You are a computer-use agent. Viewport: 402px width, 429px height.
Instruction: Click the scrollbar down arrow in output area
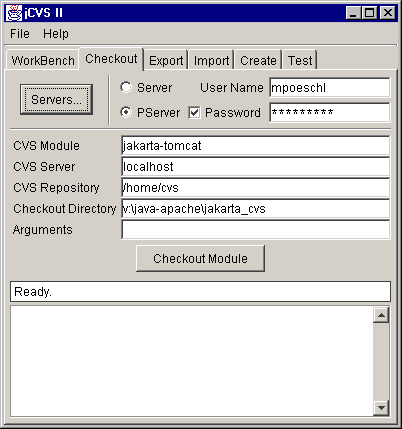(381, 407)
